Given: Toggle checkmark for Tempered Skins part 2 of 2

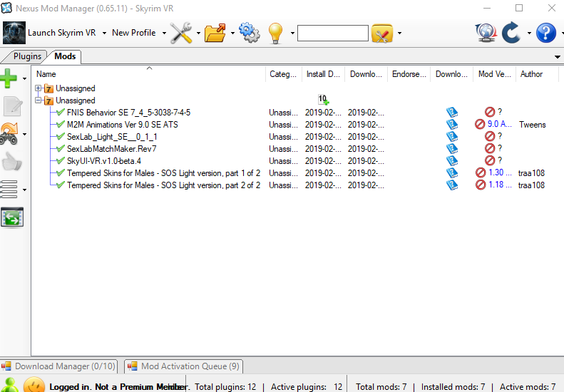Looking at the screenshot, I should tap(61, 185).
